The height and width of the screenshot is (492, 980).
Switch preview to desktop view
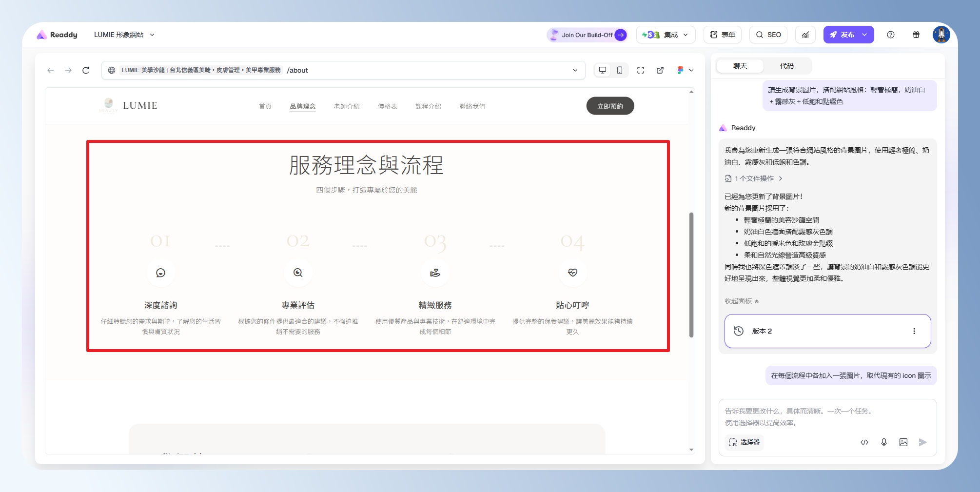603,70
